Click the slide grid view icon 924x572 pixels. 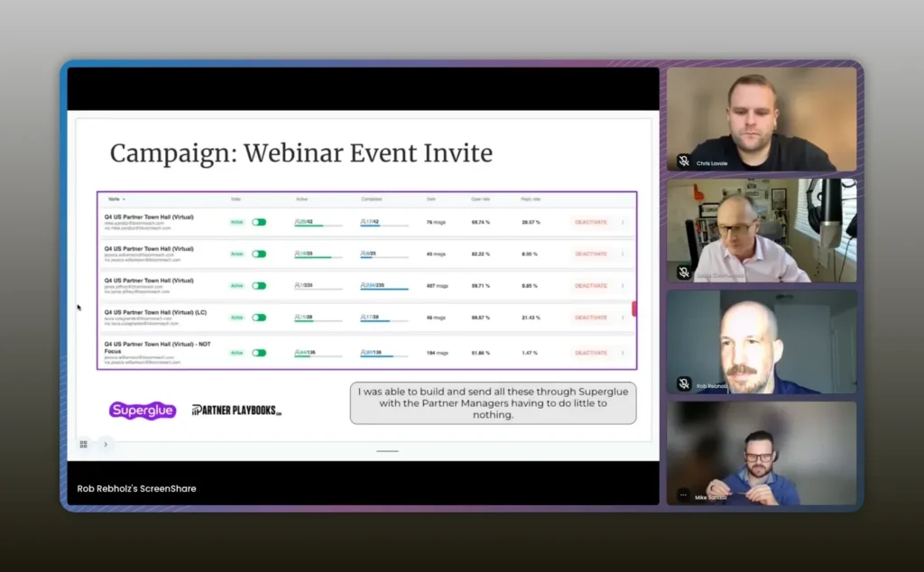pos(83,444)
